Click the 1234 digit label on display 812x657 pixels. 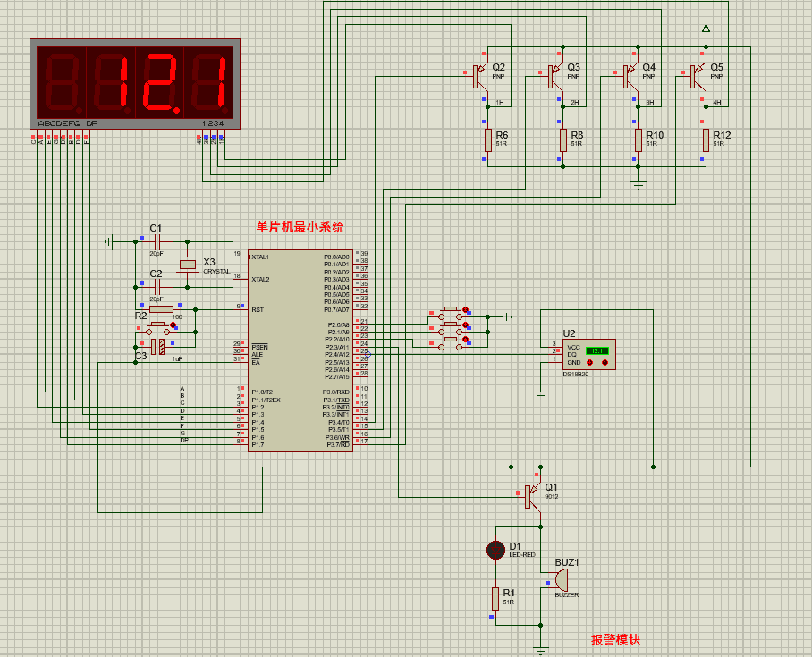click(x=214, y=123)
